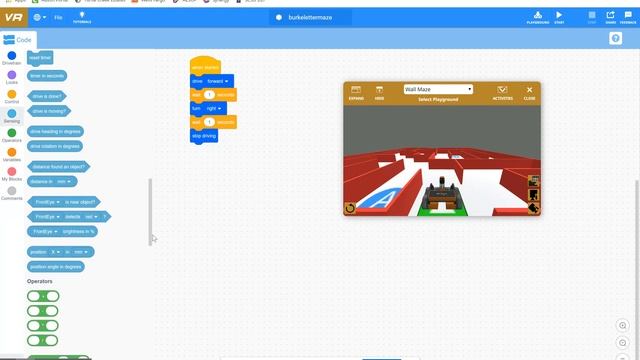Expand the playground window
The image size is (640, 360).
356,93
